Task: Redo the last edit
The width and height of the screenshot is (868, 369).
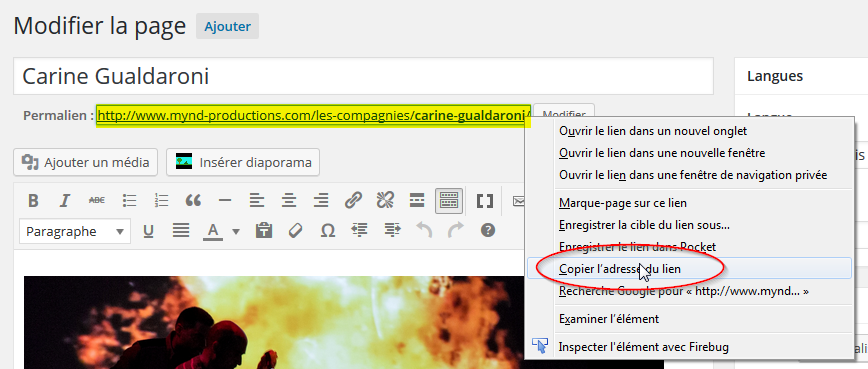Action: tap(456, 231)
